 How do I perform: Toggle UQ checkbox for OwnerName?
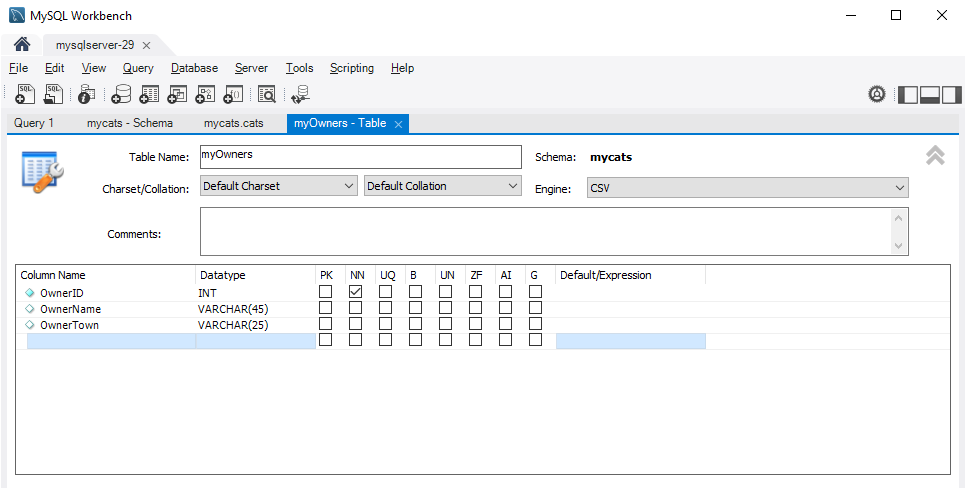click(x=385, y=307)
